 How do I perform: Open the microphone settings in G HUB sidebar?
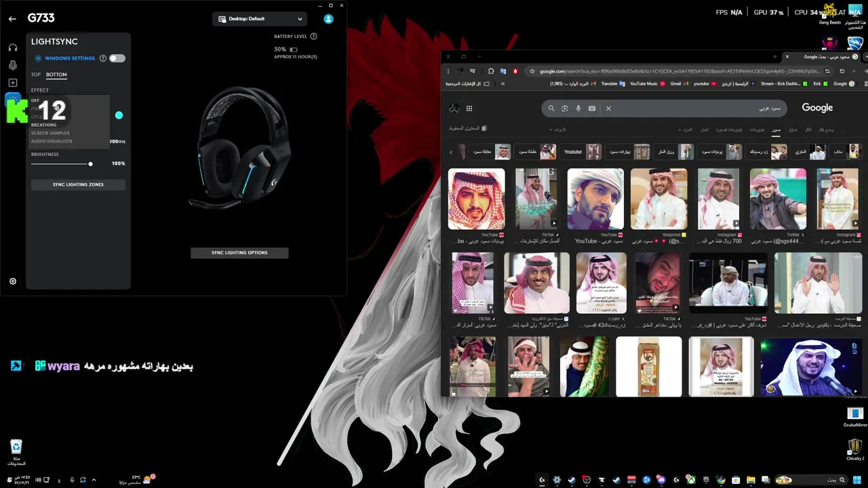pyautogui.click(x=13, y=65)
